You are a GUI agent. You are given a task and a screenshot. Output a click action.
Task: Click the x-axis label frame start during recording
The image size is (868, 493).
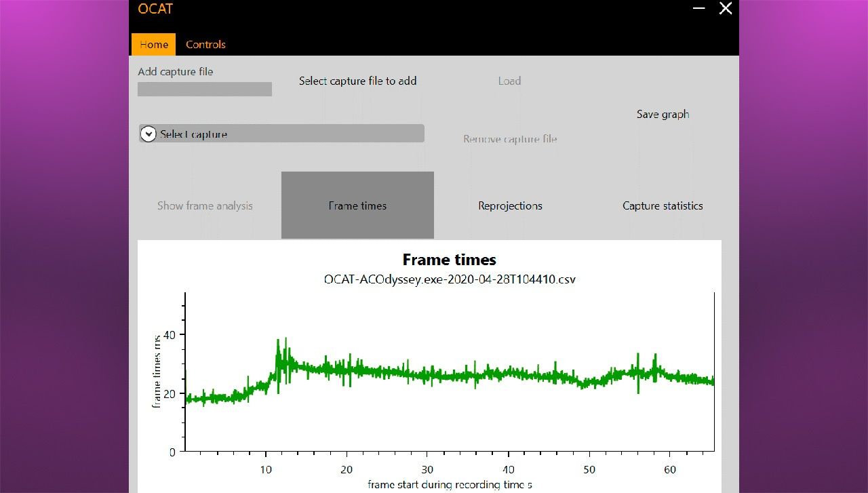coord(449,484)
